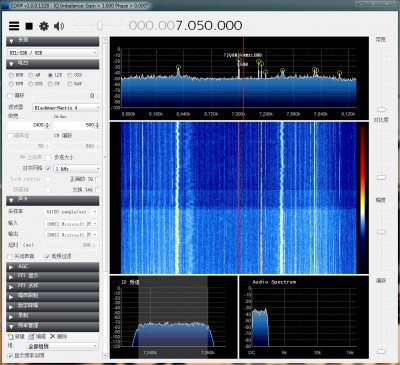
Task: Toggle the unity gain checkbox below latency
Action: pyautogui.click(x=10, y=257)
